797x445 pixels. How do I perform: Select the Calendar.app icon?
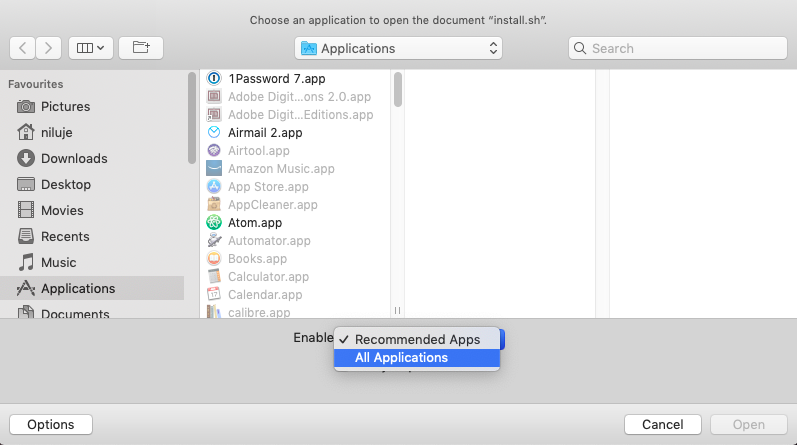(214, 294)
